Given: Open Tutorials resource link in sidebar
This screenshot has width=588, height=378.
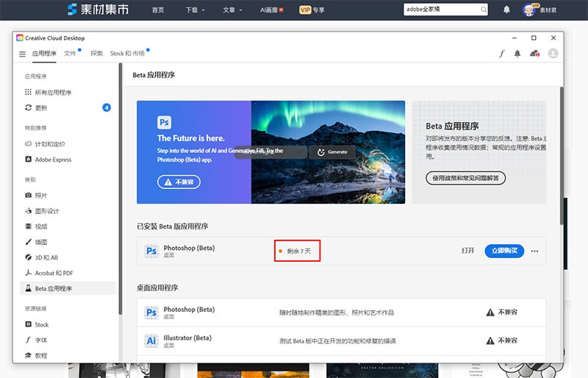Looking at the screenshot, I should pos(36,355).
